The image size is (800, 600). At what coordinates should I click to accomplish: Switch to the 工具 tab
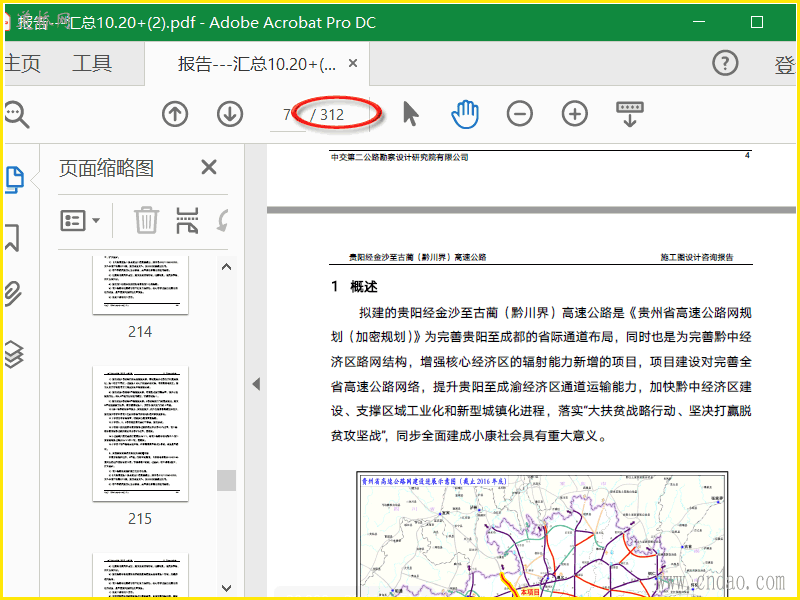pyautogui.click(x=92, y=63)
